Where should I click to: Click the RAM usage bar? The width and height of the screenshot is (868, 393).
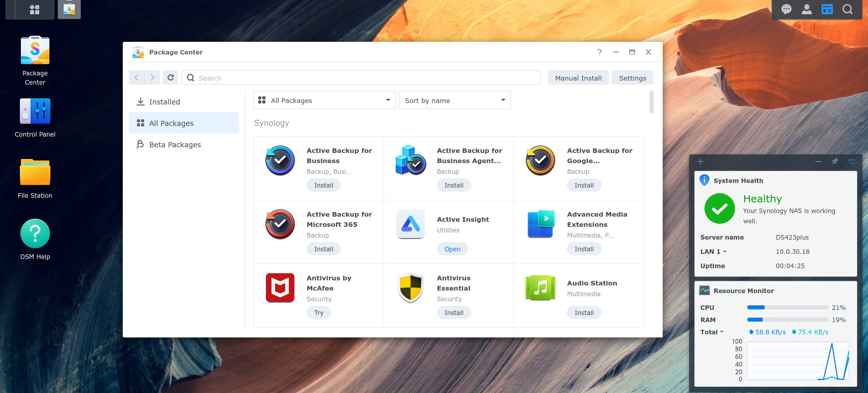(788, 320)
